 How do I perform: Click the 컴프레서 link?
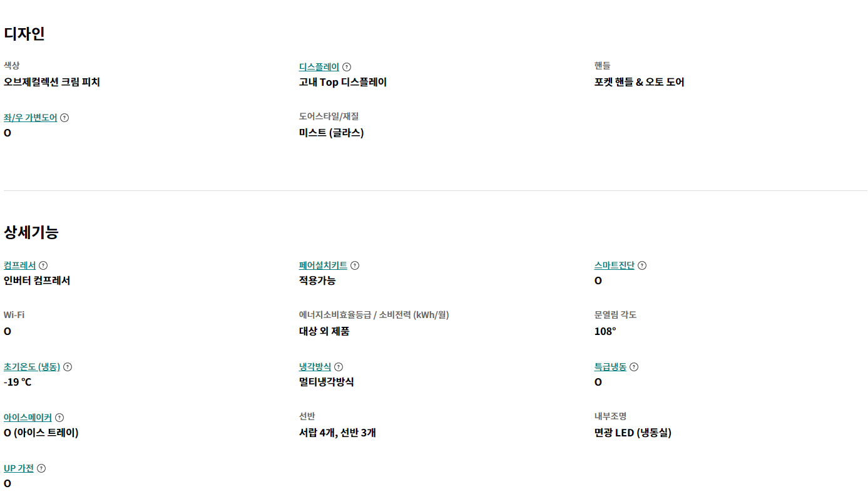pyautogui.click(x=19, y=265)
